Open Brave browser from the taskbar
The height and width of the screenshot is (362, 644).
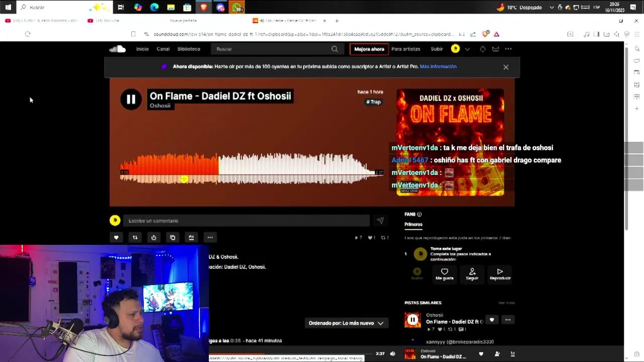point(204,7)
